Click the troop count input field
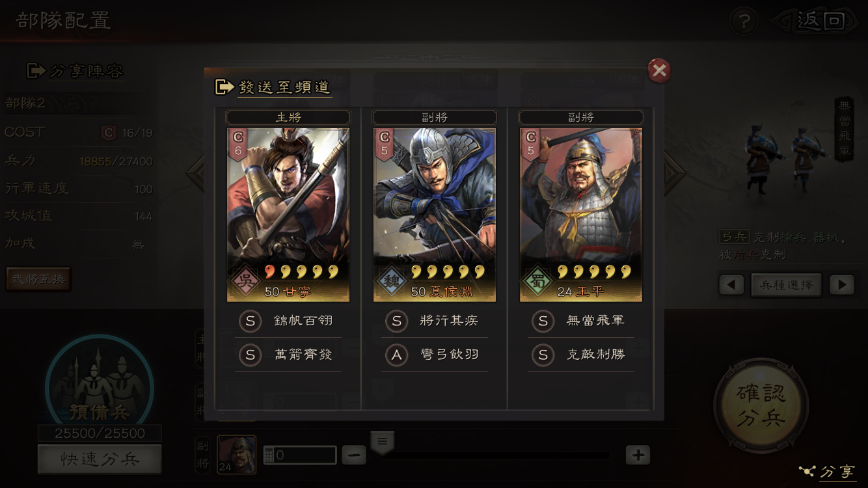The width and height of the screenshot is (868, 488). 300,455
